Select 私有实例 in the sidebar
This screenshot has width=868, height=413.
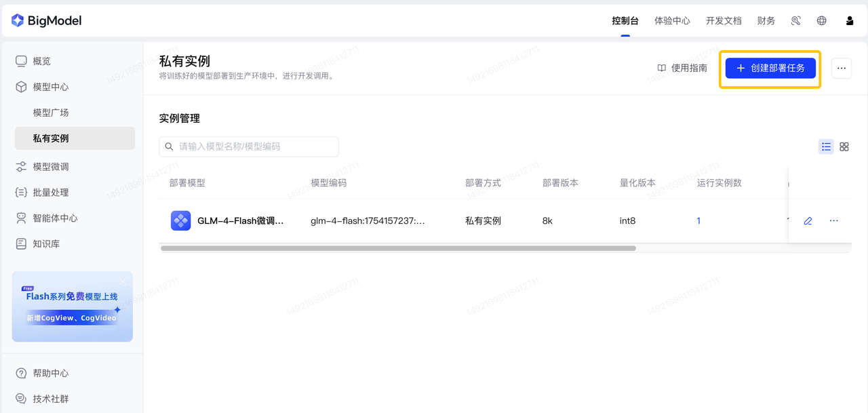(x=75, y=138)
